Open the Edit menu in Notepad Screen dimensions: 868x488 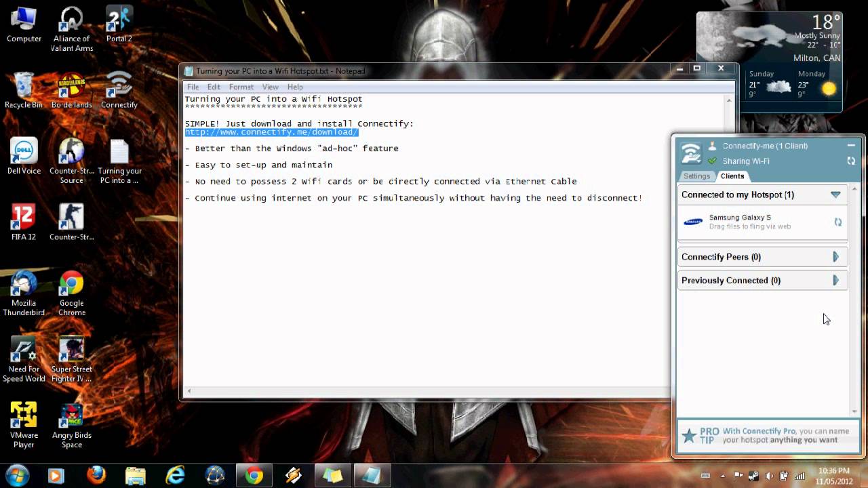[x=214, y=87]
